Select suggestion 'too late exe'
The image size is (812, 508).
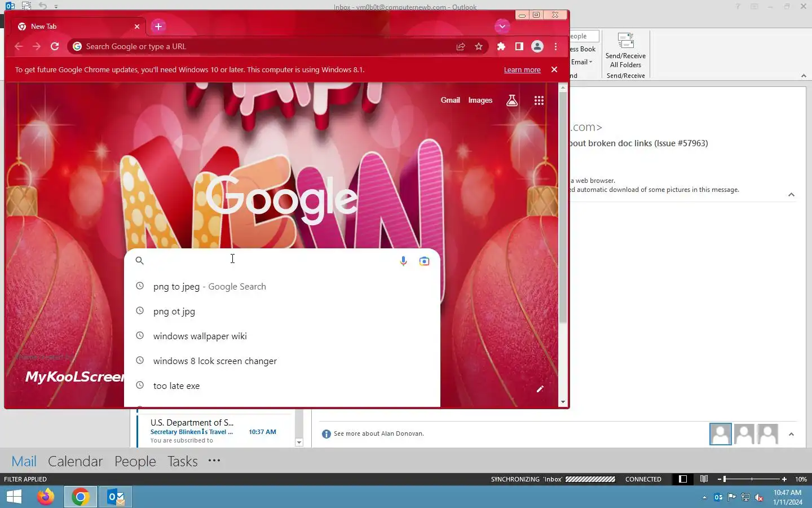282,386
